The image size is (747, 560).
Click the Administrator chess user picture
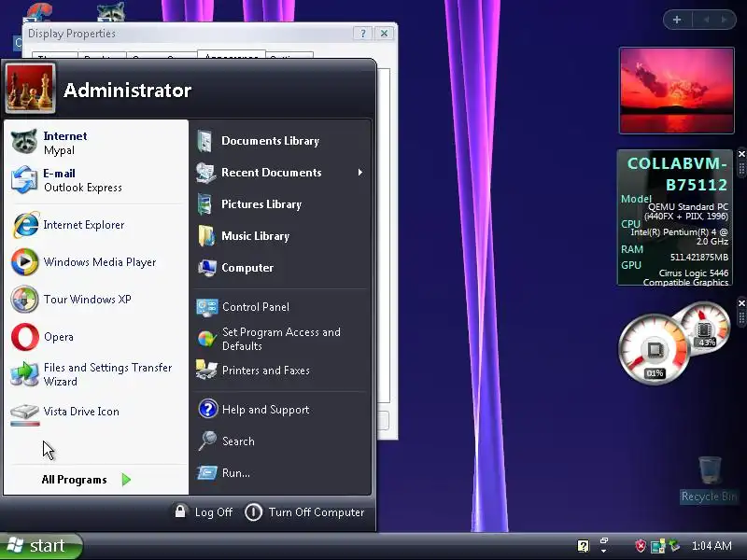point(30,89)
